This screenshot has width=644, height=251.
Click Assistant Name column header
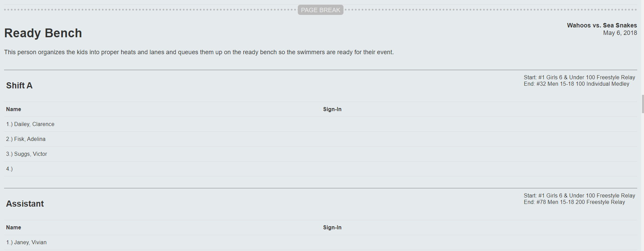(x=14, y=228)
